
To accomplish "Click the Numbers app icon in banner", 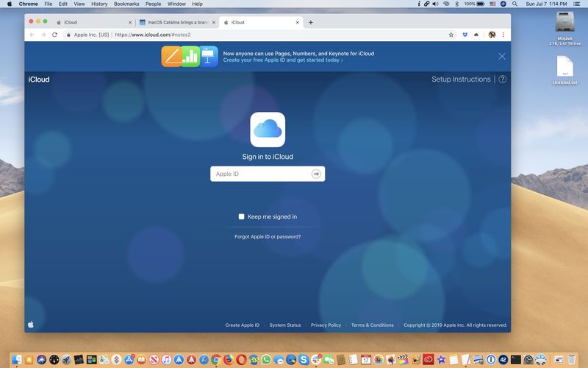I will [190, 57].
